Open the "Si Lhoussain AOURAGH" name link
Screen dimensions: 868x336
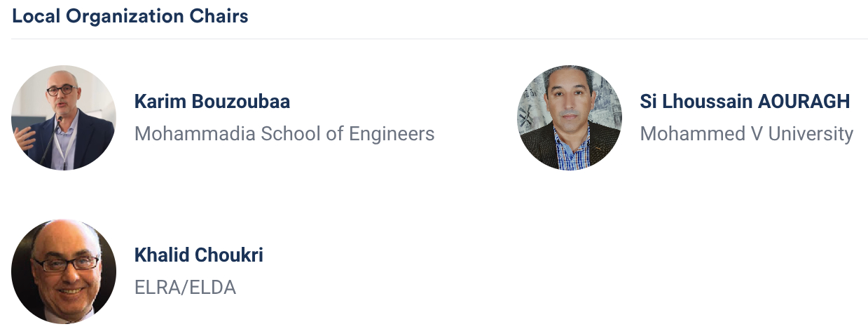pyautogui.click(x=745, y=102)
